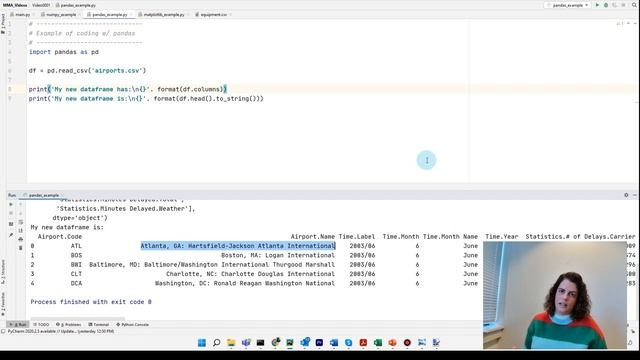
Task: Click the print icon in Run panel
Action: pos(20,239)
